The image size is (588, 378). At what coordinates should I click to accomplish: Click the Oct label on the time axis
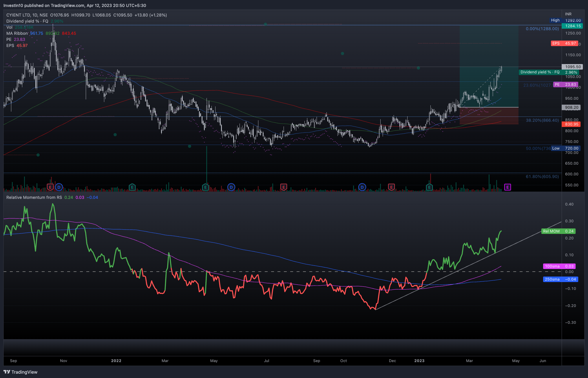click(x=344, y=361)
